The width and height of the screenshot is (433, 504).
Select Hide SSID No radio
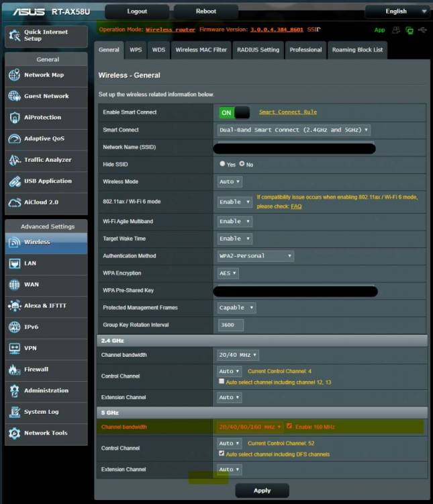click(242, 163)
